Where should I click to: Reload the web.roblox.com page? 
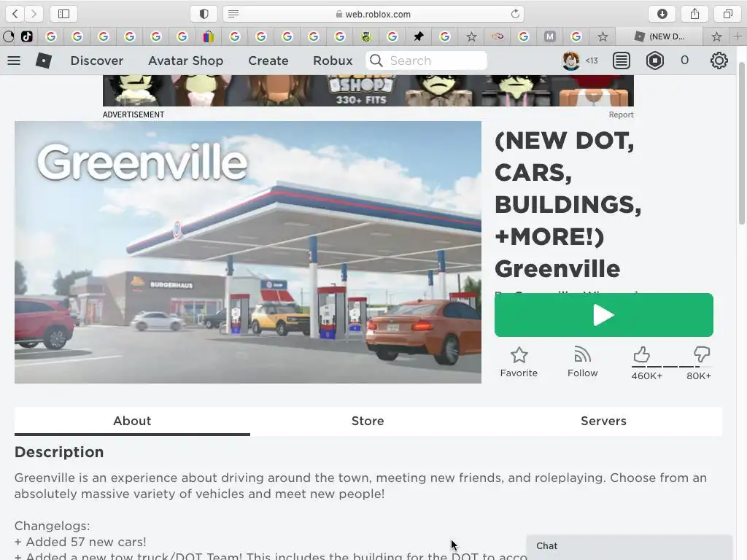click(x=515, y=14)
